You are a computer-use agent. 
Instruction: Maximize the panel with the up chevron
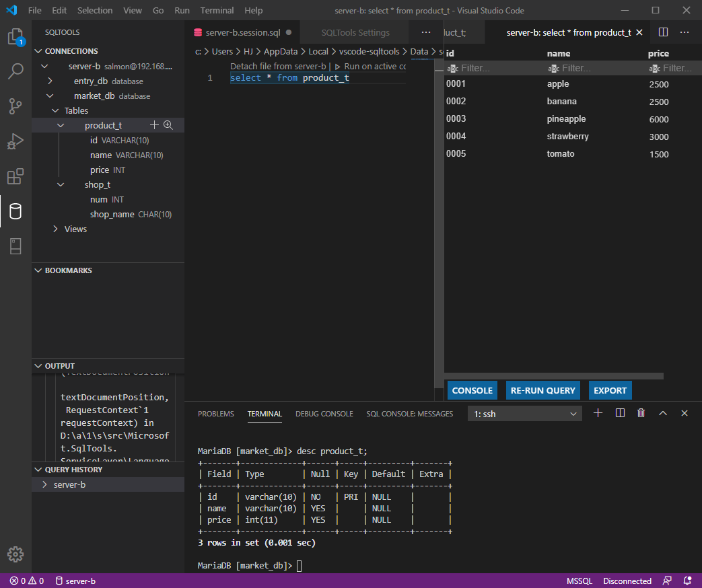point(663,413)
